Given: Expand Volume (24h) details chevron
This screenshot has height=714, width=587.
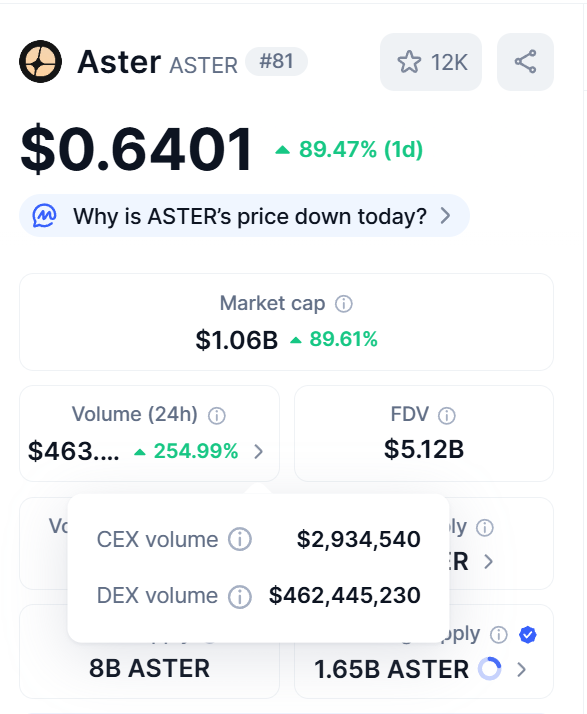Looking at the screenshot, I should (259, 452).
